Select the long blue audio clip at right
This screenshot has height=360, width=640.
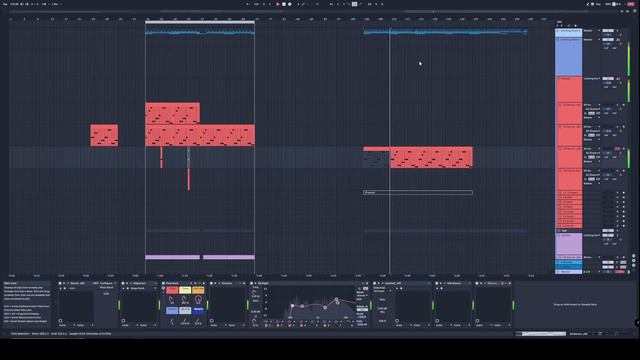[x=445, y=31]
